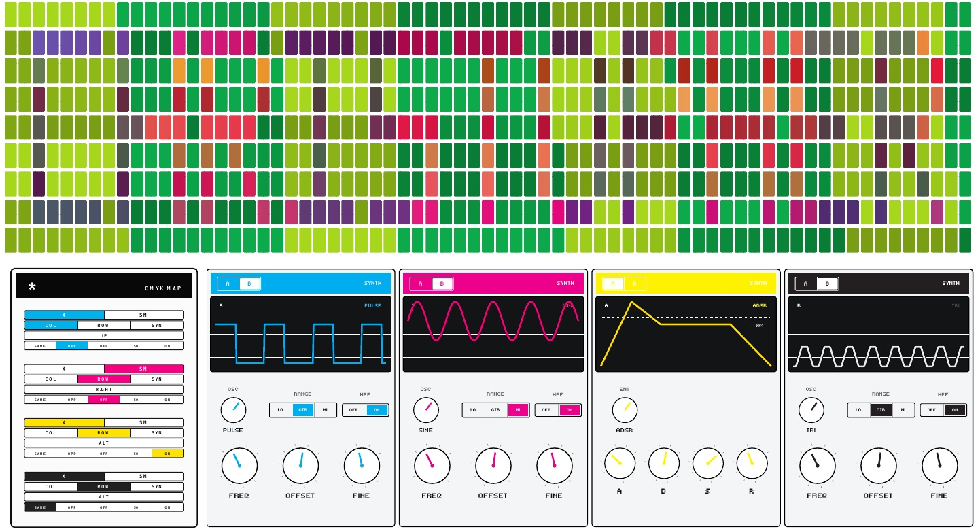Select X in the cyan map group
The image size is (980, 529).
click(x=65, y=315)
